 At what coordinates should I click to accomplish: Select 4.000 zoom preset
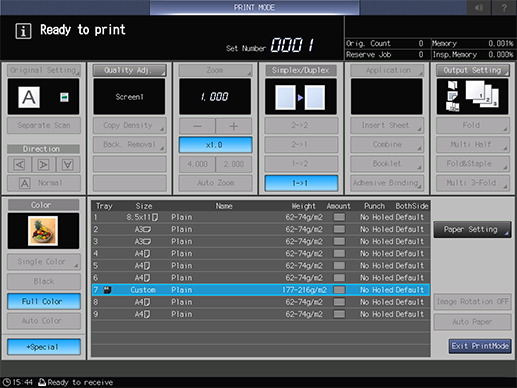[x=197, y=164]
